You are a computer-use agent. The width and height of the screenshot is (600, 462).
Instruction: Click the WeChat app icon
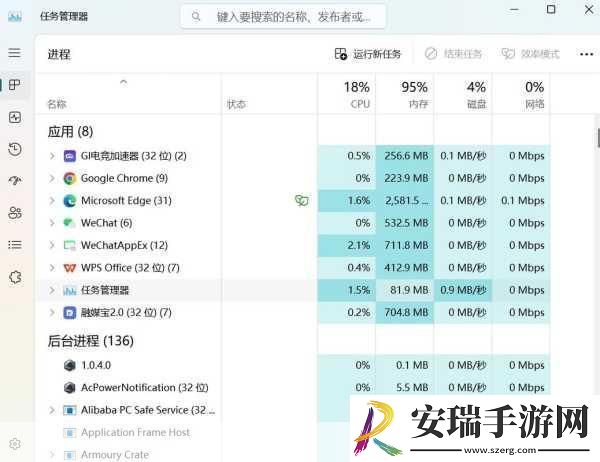point(69,223)
